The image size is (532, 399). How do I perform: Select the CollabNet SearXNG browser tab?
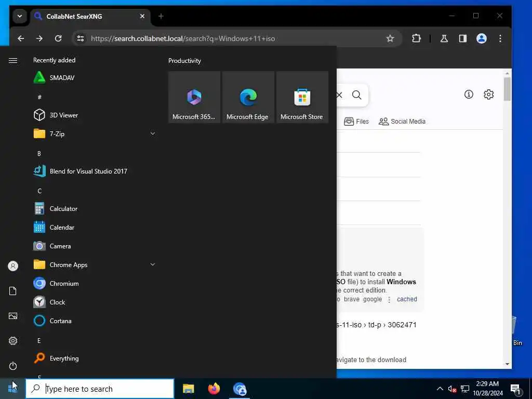[x=90, y=16]
